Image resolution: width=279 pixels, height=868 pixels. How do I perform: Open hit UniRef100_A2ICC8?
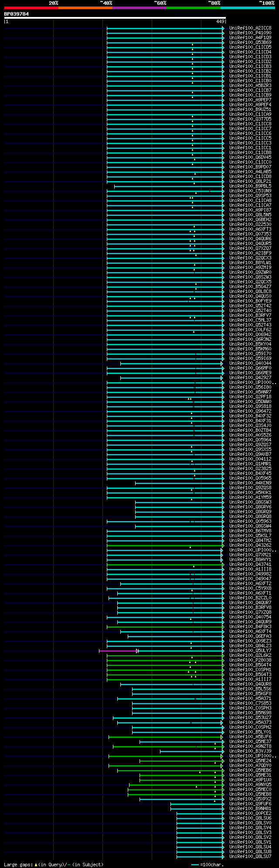(250, 28)
